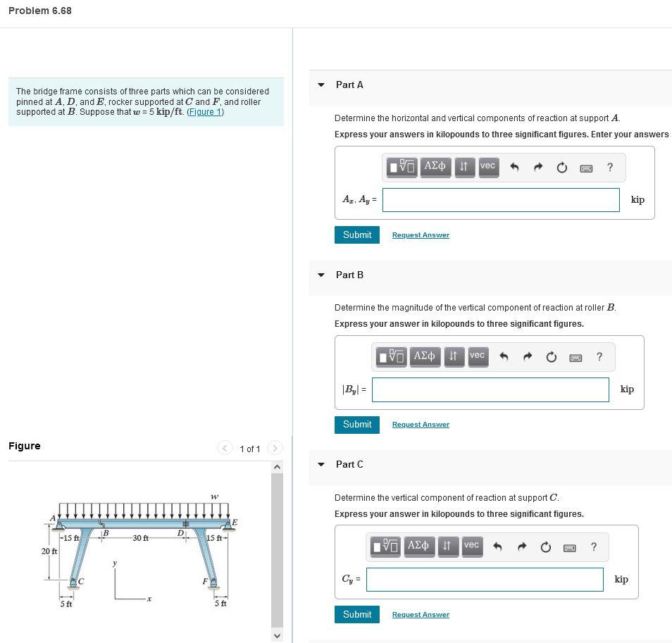Screen dimensions: 672x643
Task: Click the bridge frame figure image
Action: (139, 552)
